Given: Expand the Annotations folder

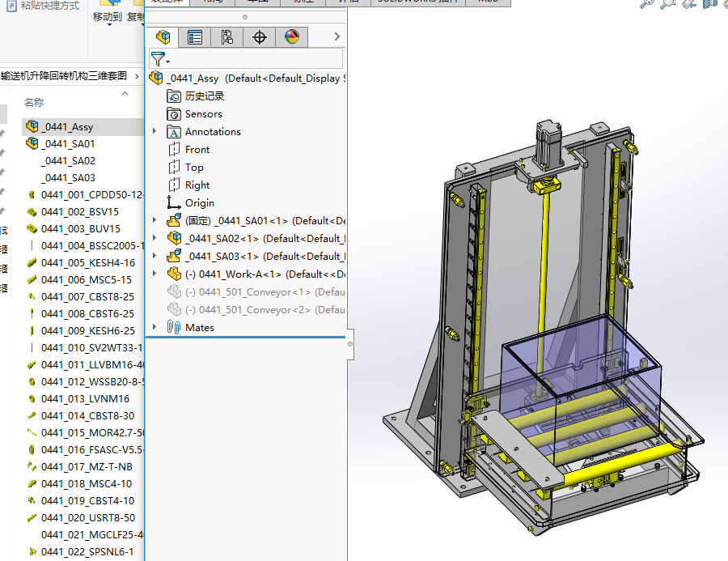Looking at the screenshot, I should 154,131.
